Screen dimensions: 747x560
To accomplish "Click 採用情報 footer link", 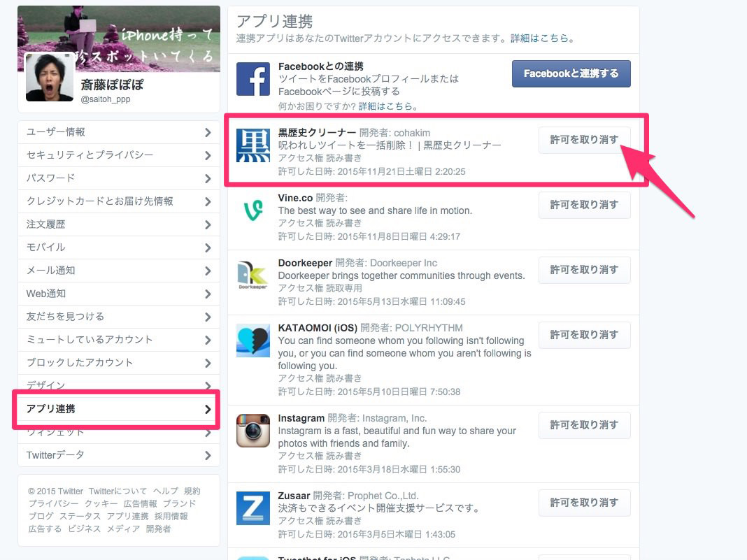I will point(171,516).
